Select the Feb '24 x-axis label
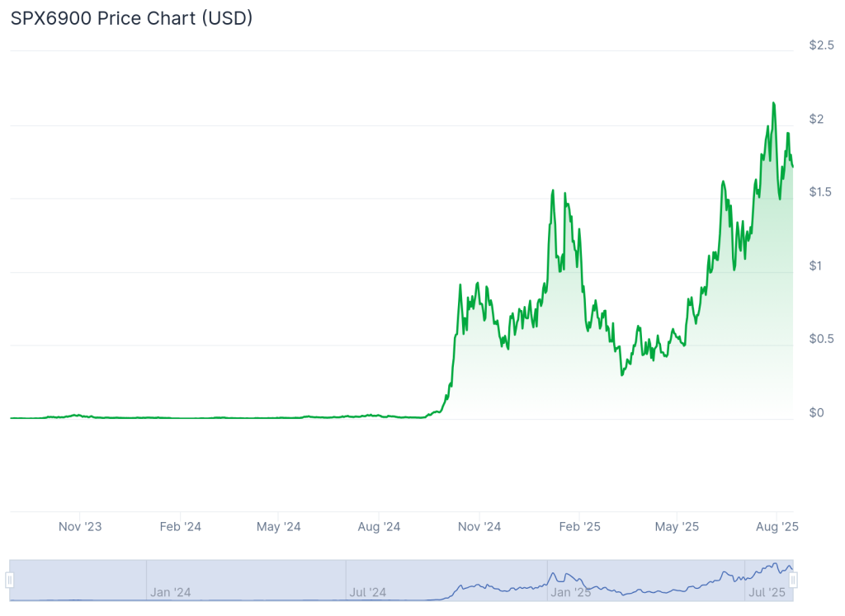The image size is (845, 616). 181,526
